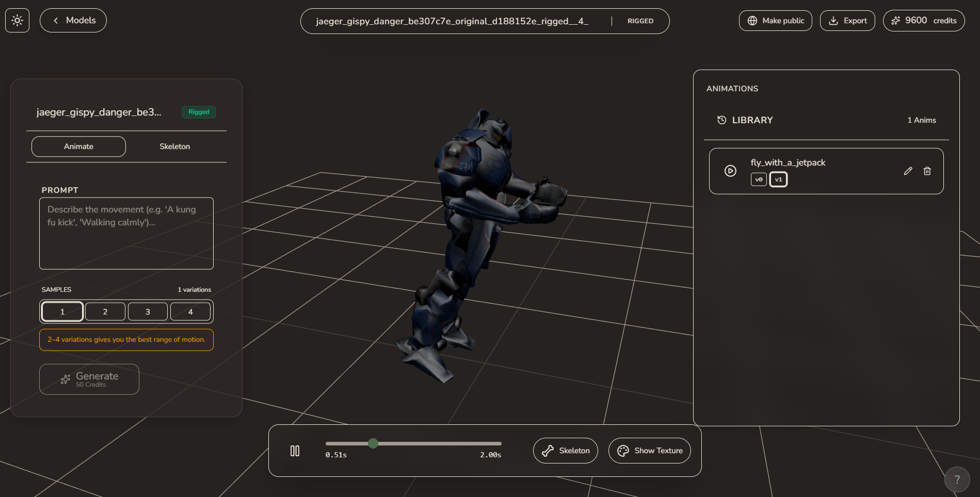Click the 2.00s duration readout

(491, 455)
